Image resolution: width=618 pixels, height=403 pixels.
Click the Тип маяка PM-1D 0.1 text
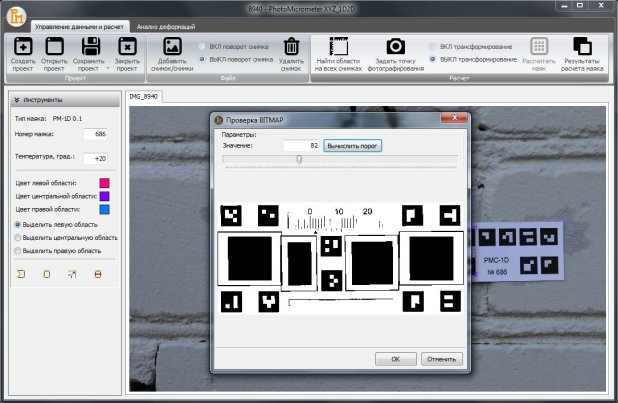[48, 118]
